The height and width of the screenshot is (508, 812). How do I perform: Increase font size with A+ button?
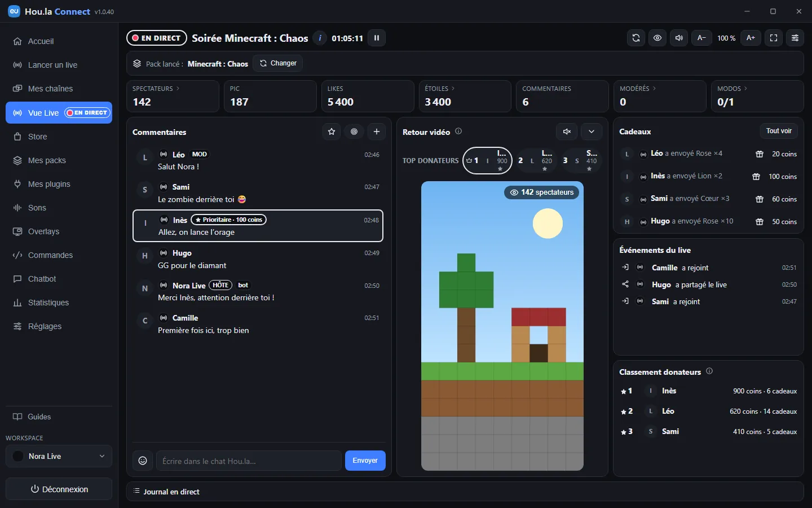tap(751, 38)
